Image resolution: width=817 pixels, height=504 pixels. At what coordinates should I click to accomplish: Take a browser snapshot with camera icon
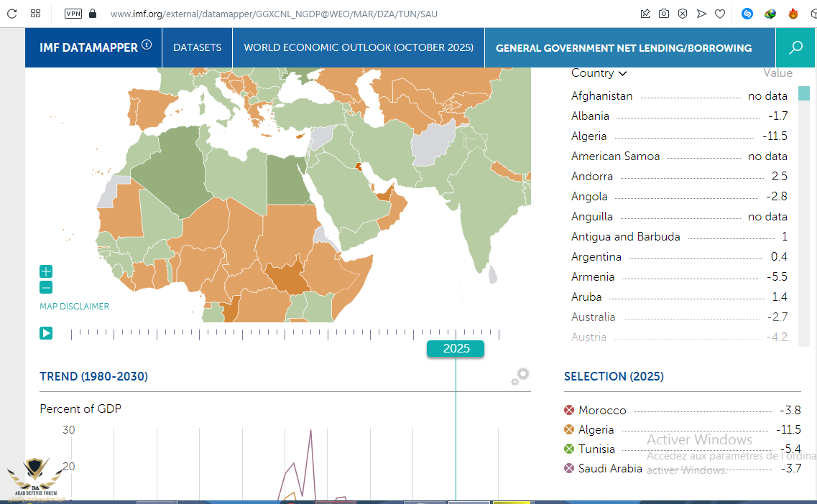[x=664, y=14]
